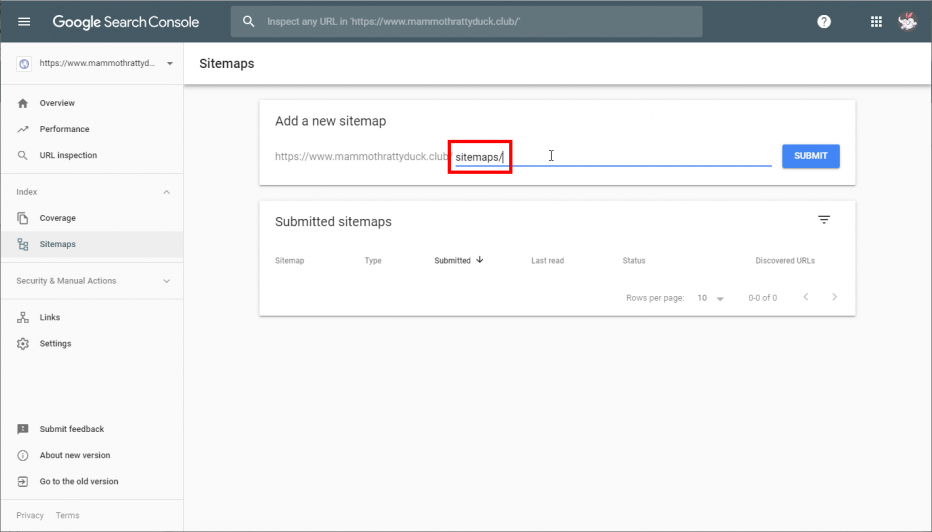Go to previous page of sitemaps table

click(805, 297)
